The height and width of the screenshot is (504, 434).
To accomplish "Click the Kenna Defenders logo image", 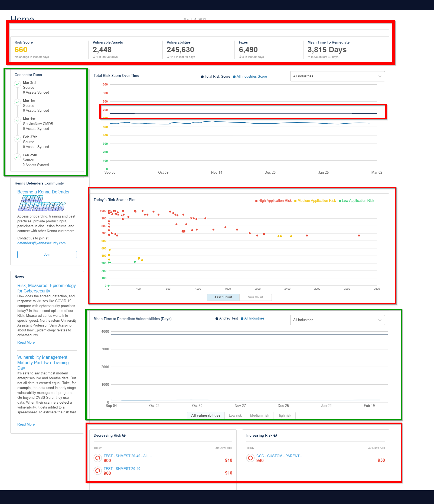I will (x=42, y=203).
